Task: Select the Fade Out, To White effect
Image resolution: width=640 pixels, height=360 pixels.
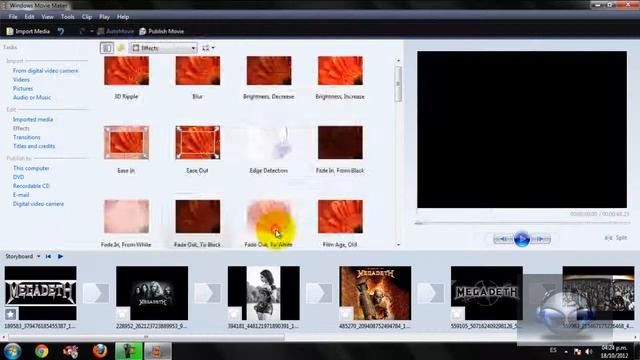Action: [269, 216]
